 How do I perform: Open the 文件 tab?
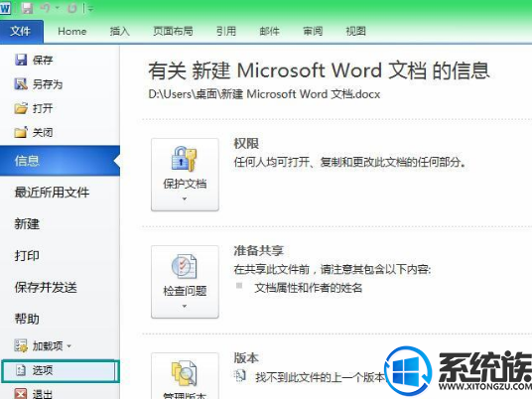point(21,31)
